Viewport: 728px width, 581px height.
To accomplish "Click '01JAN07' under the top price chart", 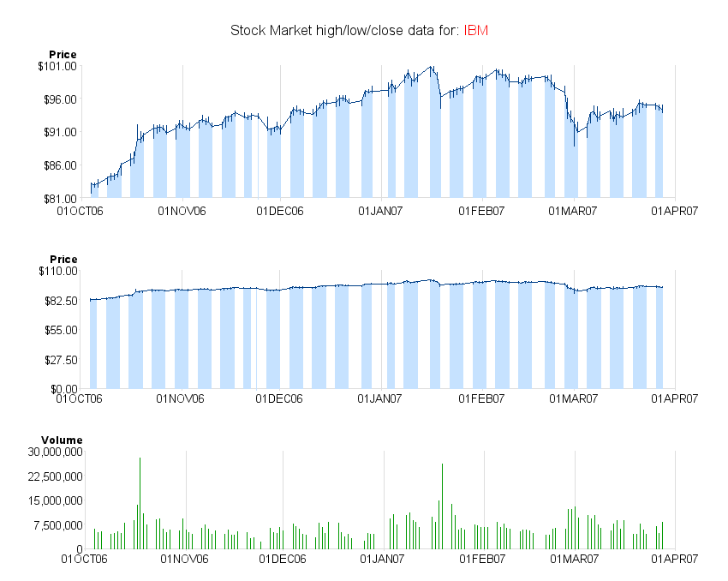I will (x=380, y=211).
